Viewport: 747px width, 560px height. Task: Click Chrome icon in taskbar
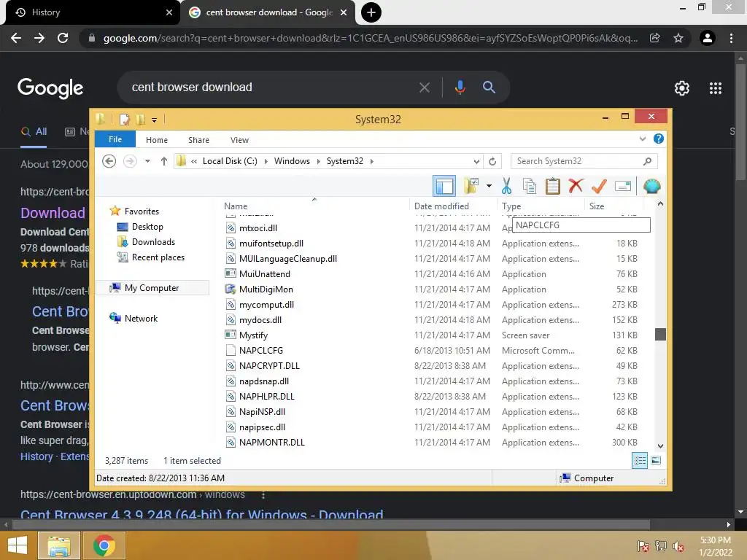click(x=104, y=545)
